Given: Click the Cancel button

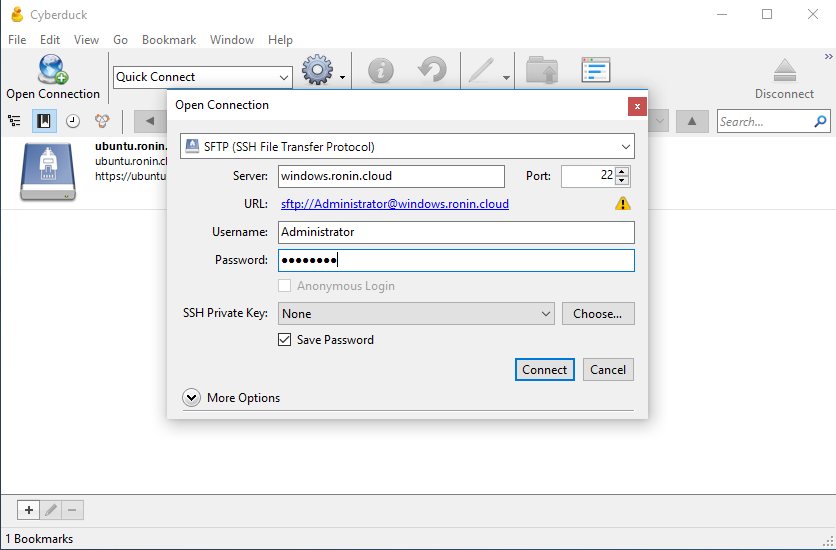Looking at the screenshot, I should [x=608, y=370].
